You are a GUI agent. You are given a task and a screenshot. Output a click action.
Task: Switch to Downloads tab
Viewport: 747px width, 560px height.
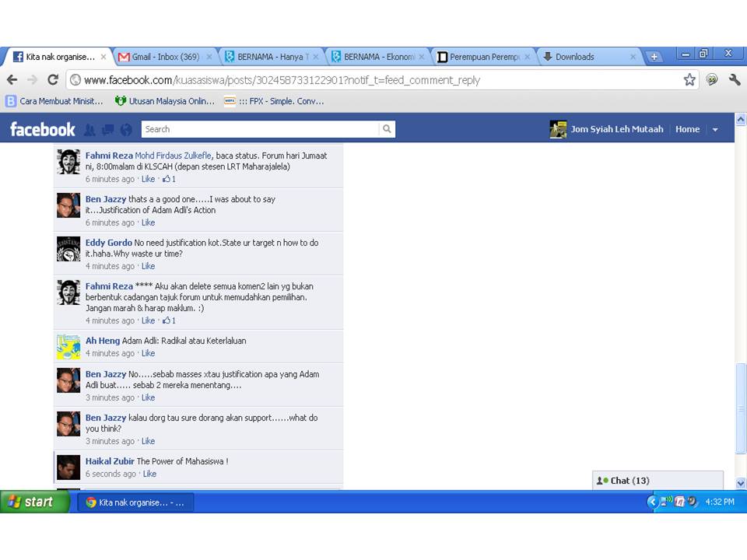(x=590, y=57)
